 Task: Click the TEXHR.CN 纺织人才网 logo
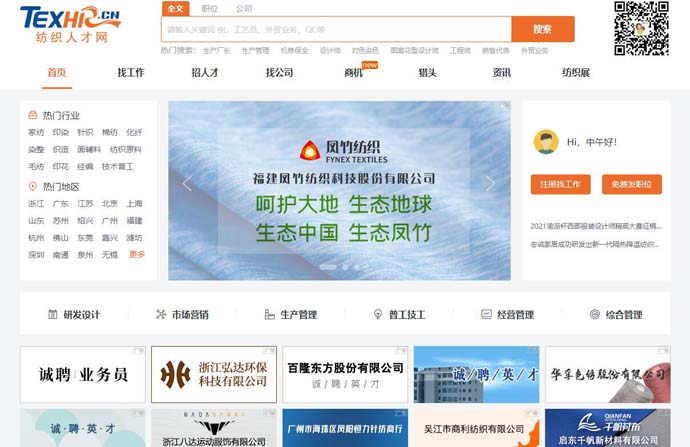point(70,25)
